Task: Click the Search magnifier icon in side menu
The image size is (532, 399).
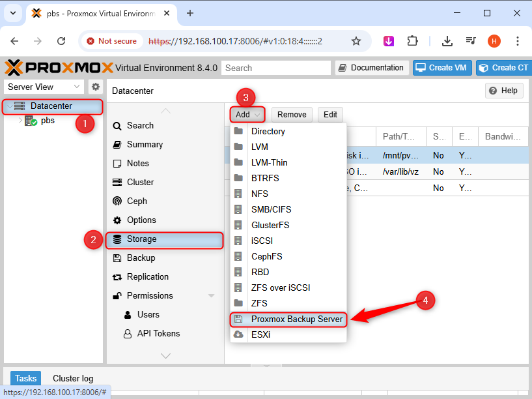Action: pyautogui.click(x=117, y=126)
